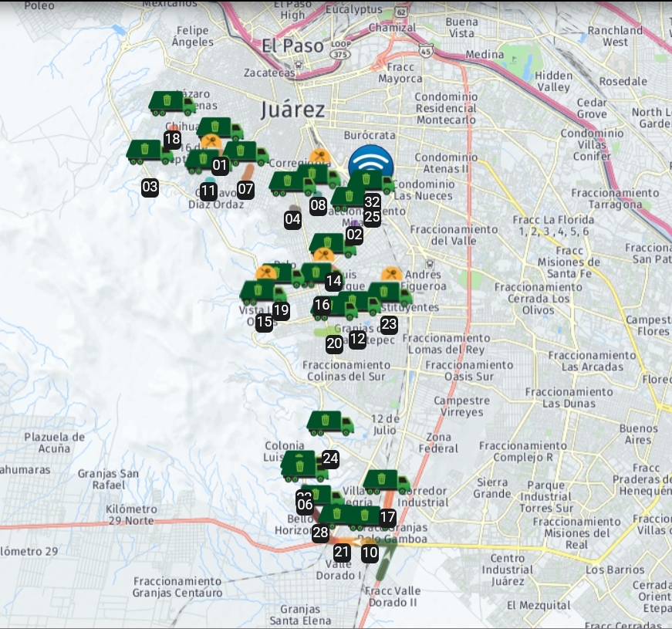Image resolution: width=672 pixels, height=629 pixels.
Task: Select unit label 07
Action: click(x=245, y=188)
